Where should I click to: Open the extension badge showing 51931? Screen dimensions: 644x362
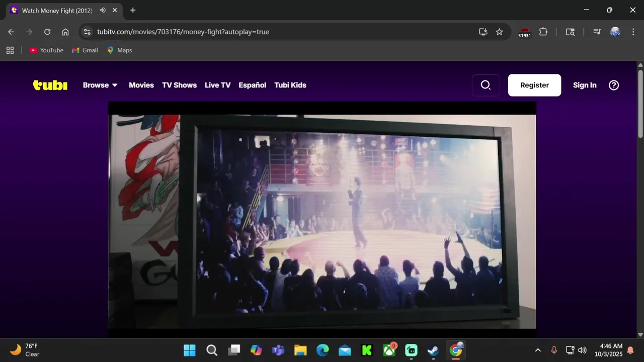click(525, 32)
